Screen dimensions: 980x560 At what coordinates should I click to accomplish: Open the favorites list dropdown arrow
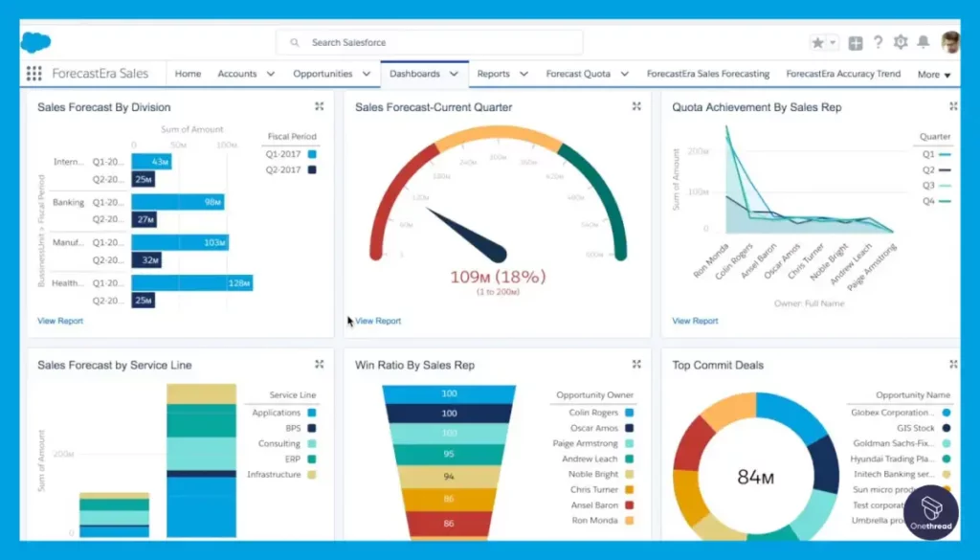tap(833, 42)
